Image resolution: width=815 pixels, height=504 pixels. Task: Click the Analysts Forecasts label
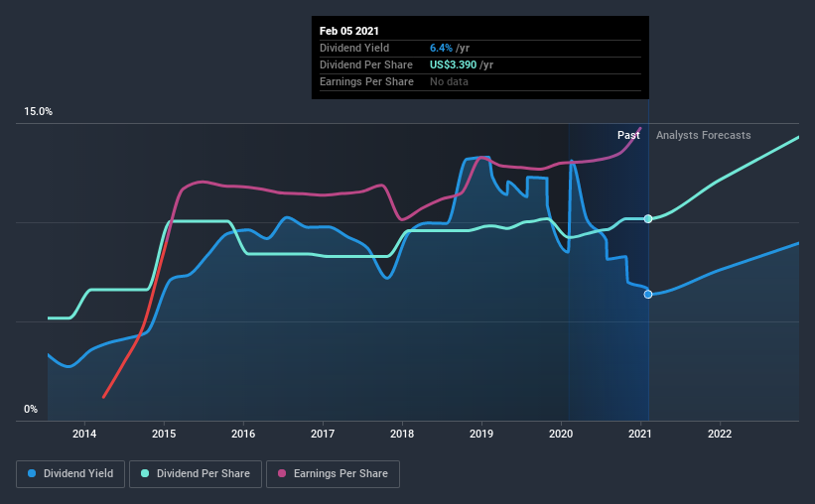pyautogui.click(x=703, y=135)
